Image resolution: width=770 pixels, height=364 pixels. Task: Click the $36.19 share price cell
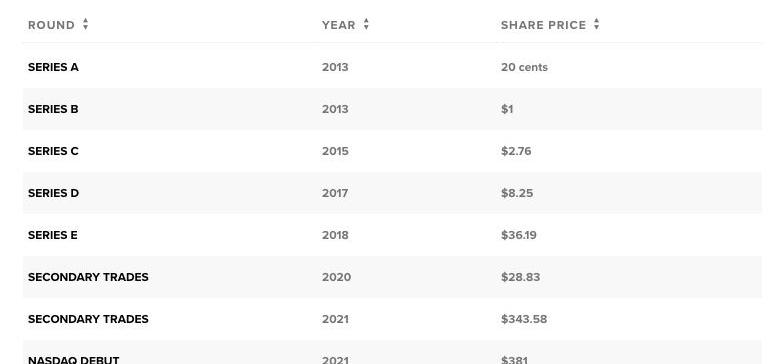[x=519, y=235]
